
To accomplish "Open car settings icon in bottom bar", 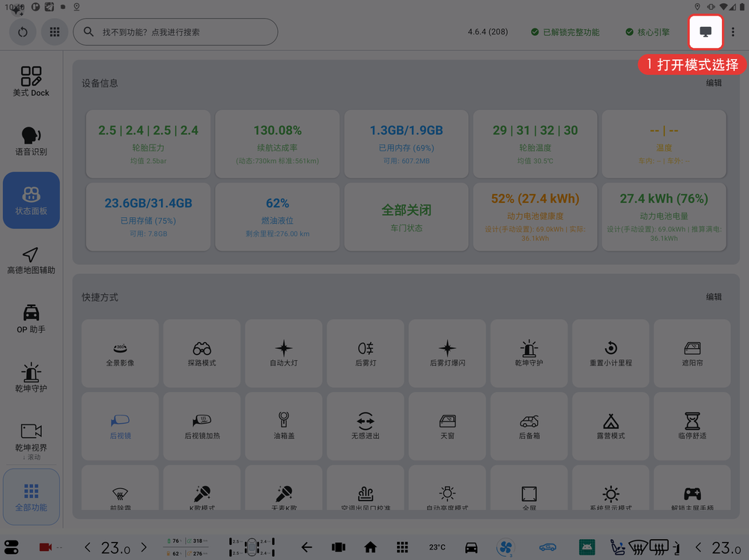I will pyautogui.click(x=471, y=547).
